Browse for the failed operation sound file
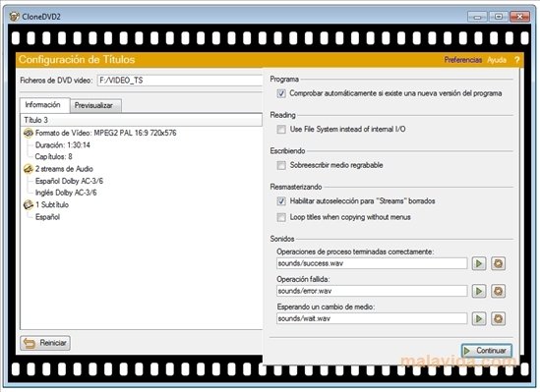The width and height of the screenshot is (540, 392). [498, 291]
